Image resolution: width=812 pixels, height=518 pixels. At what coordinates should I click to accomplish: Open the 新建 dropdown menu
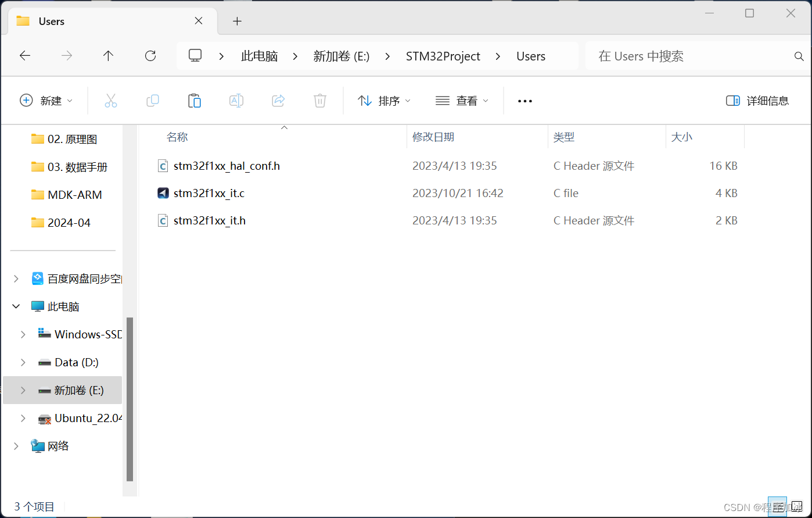click(x=46, y=101)
